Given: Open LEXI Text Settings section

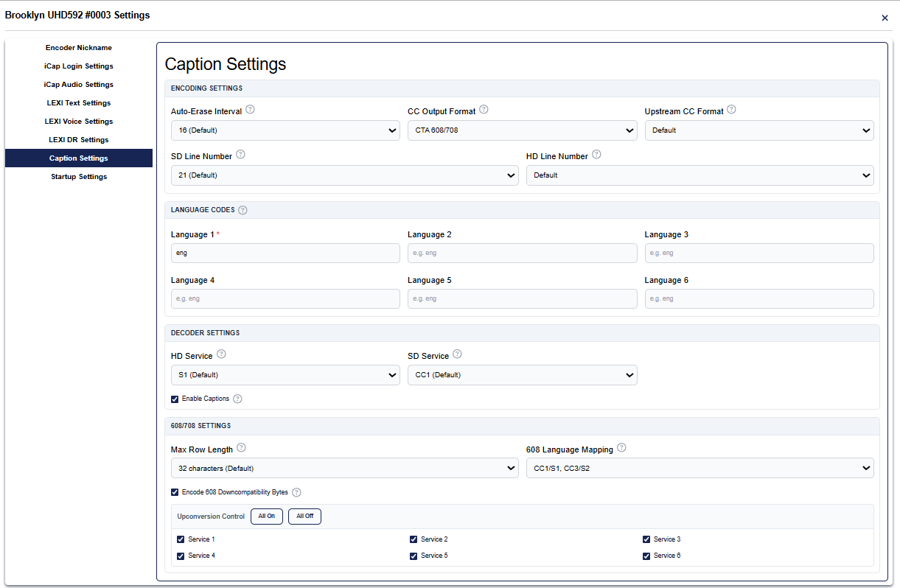Looking at the screenshot, I should pos(79,103).
